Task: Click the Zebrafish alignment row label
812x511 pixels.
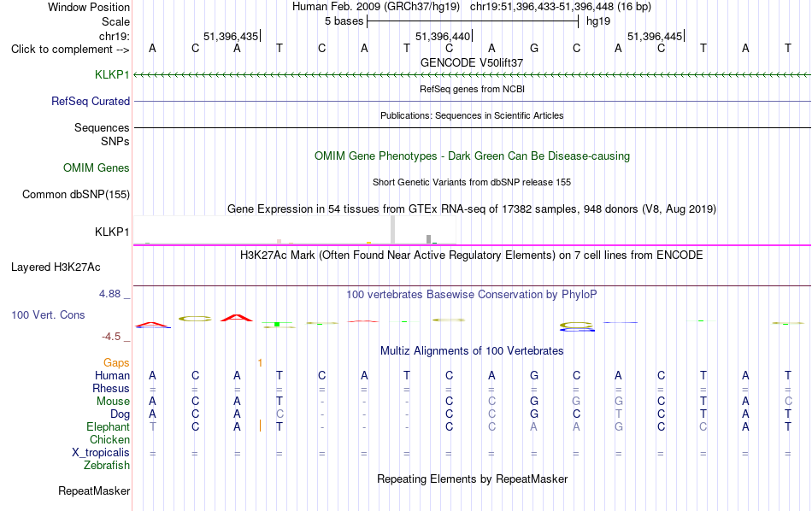Action: click(107, 465)
